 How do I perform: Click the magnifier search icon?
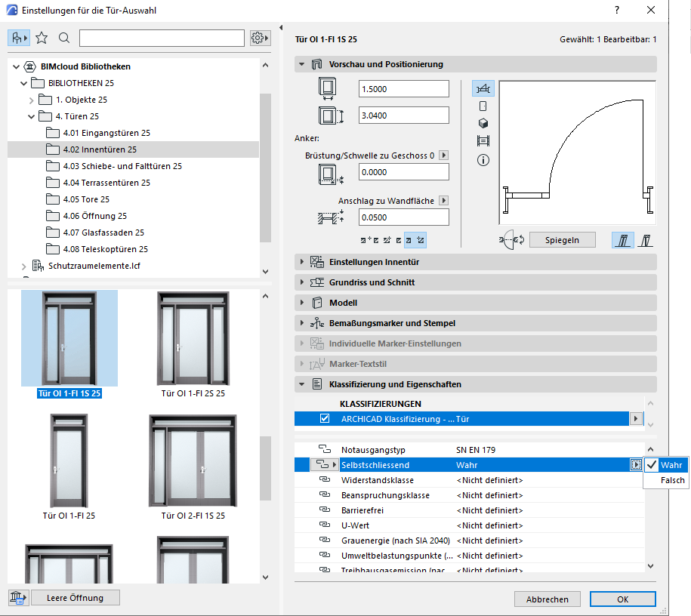[64, 38]
